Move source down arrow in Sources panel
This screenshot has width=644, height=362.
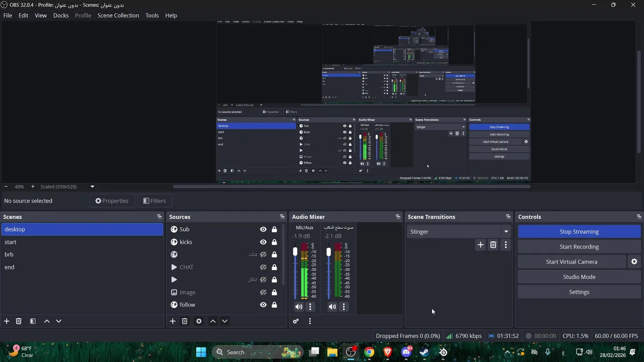click(x=224, y=321)
